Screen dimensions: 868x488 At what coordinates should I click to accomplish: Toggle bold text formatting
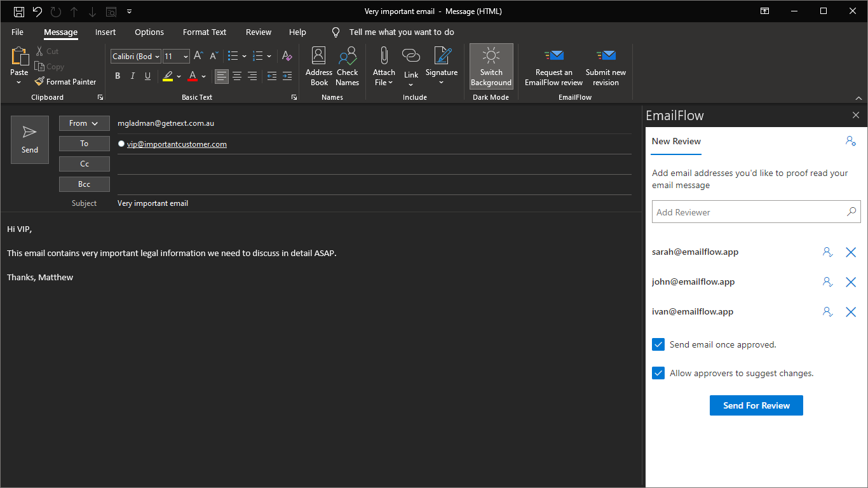pos(118,76)
